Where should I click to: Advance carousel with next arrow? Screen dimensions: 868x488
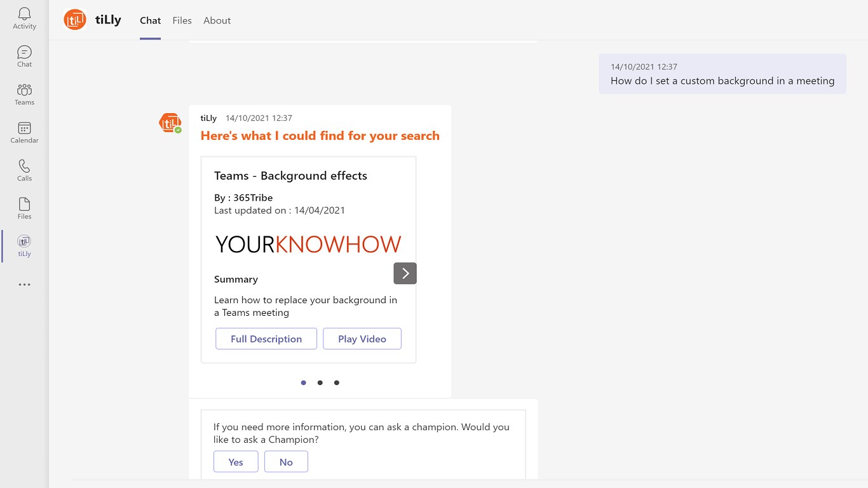405,273
